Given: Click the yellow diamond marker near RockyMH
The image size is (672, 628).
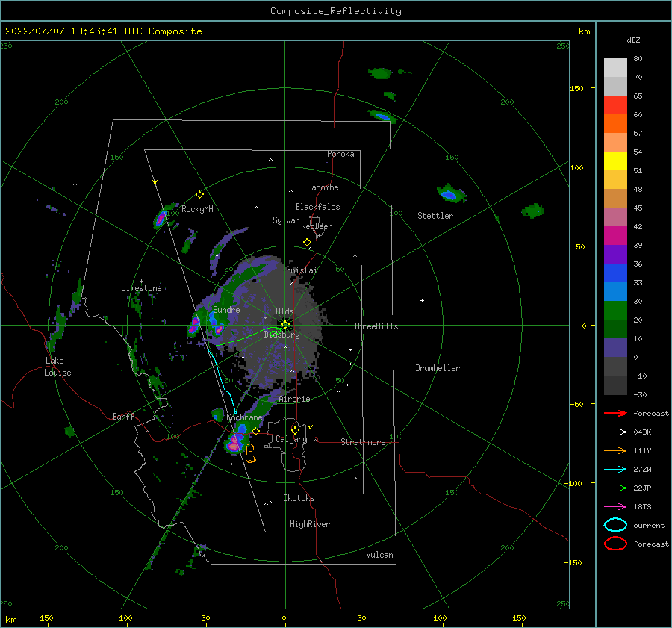Looking at the screenshot, I should coord(199,195).
